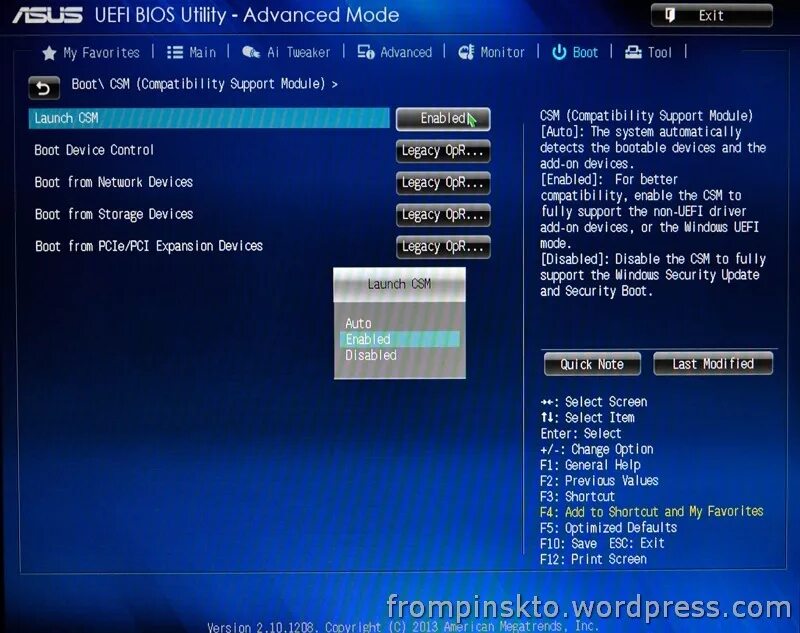Open the Launch CSM Enabled dropdown

pyautogui.click(x=443, y=119)
